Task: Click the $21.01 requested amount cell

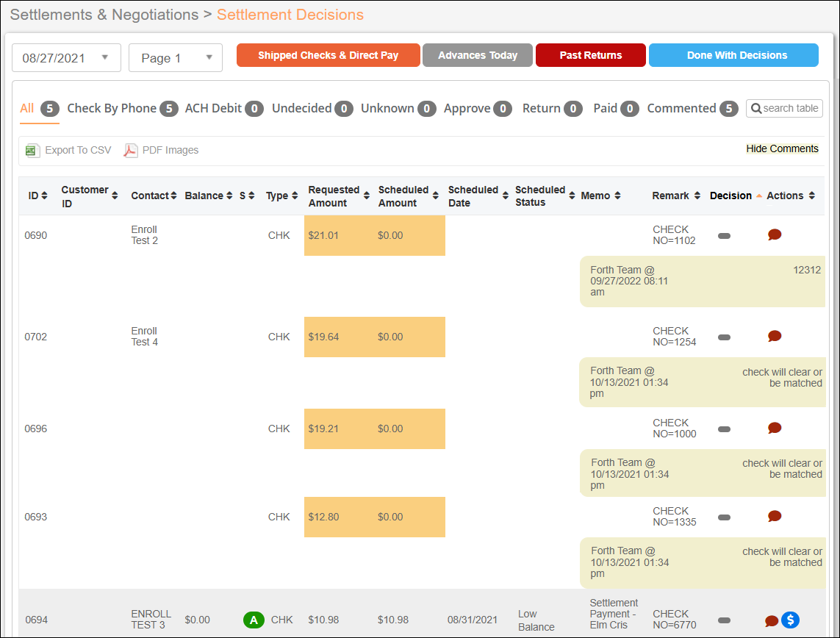Action: pyautogui.click(x=323, y=235)
